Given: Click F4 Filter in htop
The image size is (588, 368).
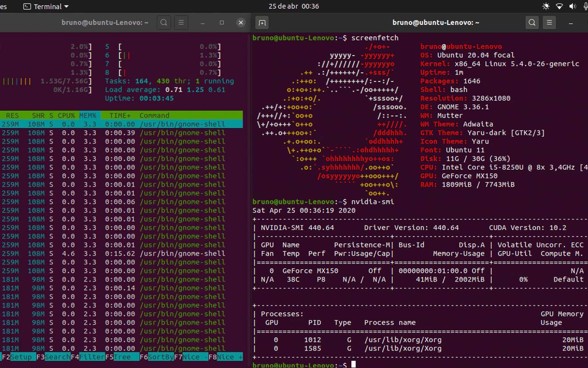Looking at the screenshot, I should [88, 357].
